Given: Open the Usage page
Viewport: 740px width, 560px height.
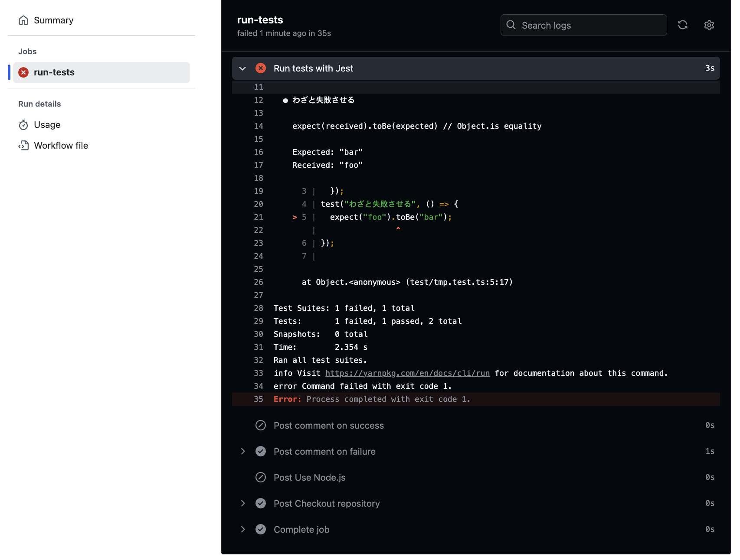Looking at the screenshot, I should [47, 125].
